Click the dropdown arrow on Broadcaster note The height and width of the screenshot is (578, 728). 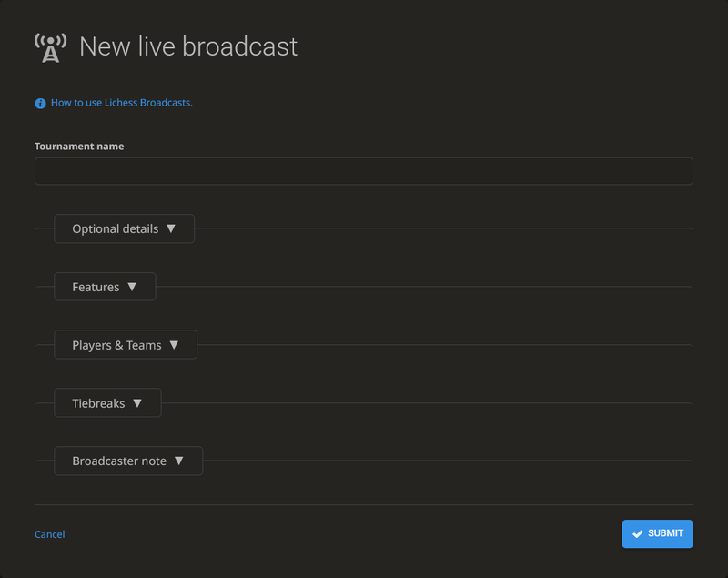[x=179, y=461]
